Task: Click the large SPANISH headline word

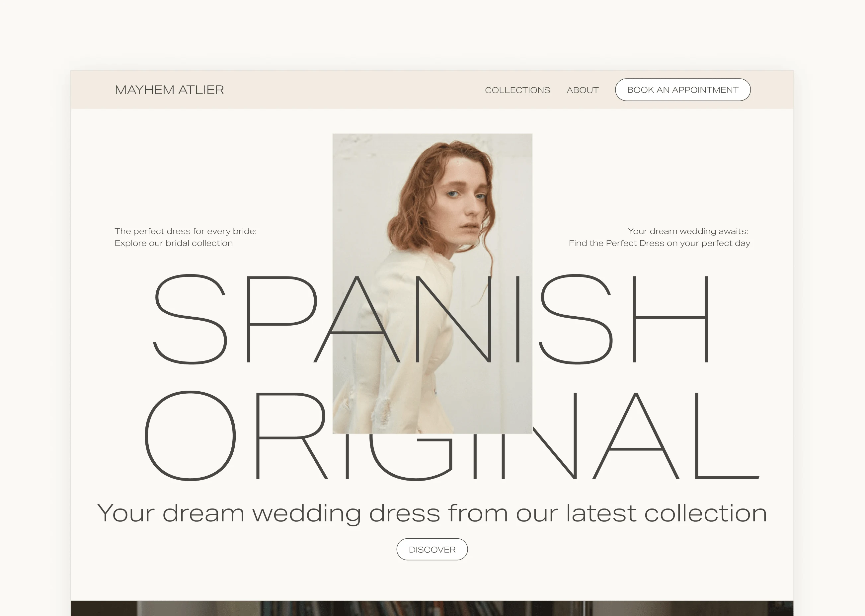Action: (x=431, y=319)
